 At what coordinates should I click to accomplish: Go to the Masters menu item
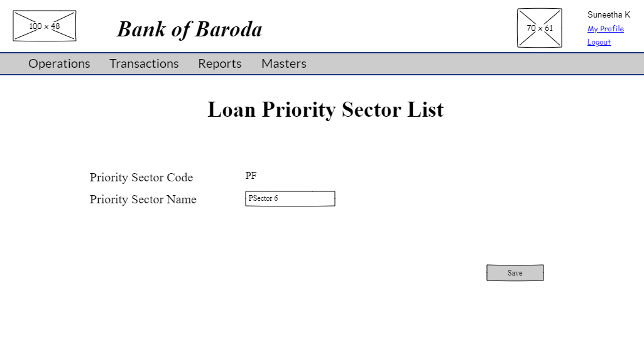click(x=284, y=63)
